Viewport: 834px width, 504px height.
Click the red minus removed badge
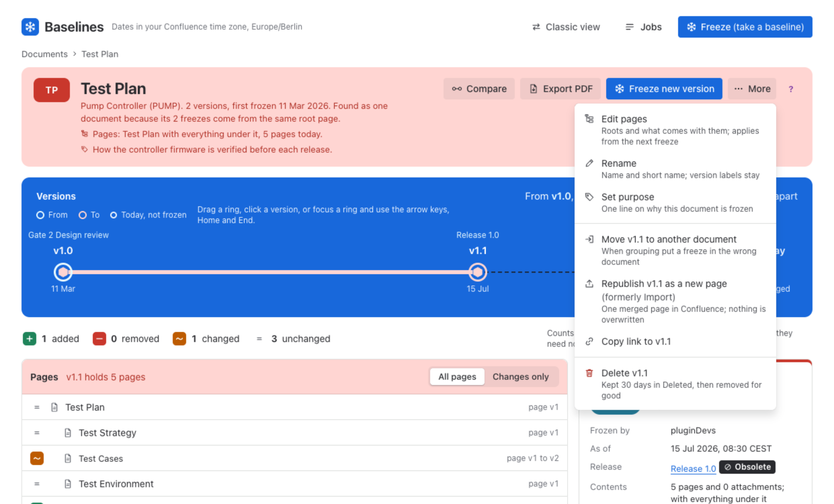point(99,338)
